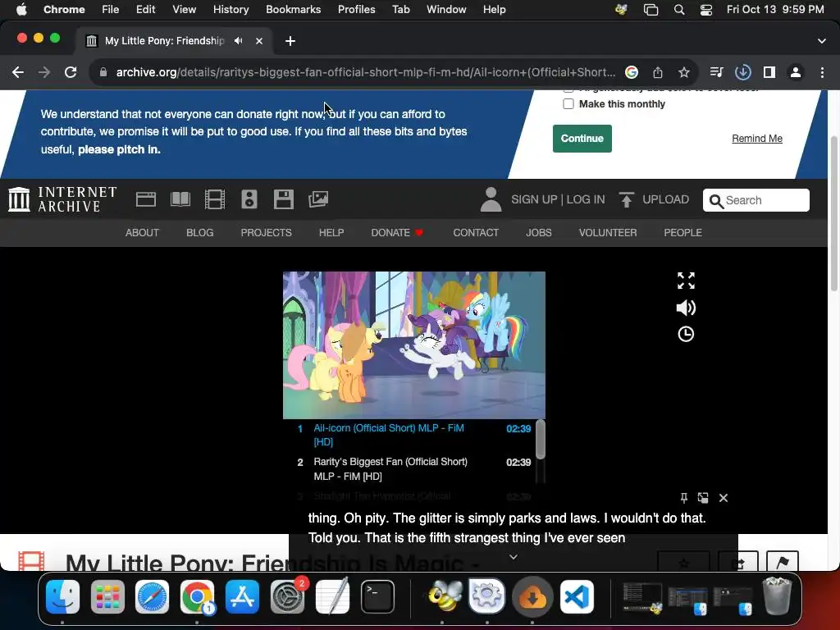Mute the tab audio speaker icon

(239, 41)
